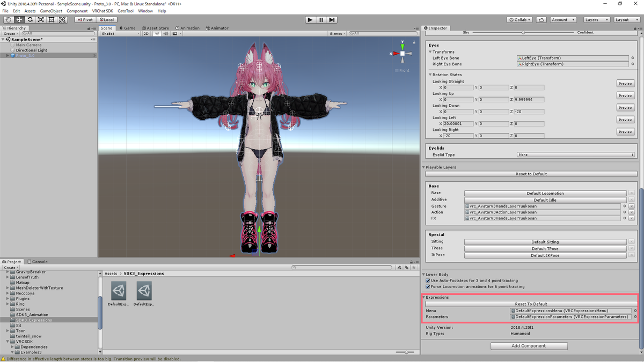The width and height of the screenshot is (644, 362).
Task: Expand the Proto_3.0 object in Hierarchy
Action: [x=8, y=56]
